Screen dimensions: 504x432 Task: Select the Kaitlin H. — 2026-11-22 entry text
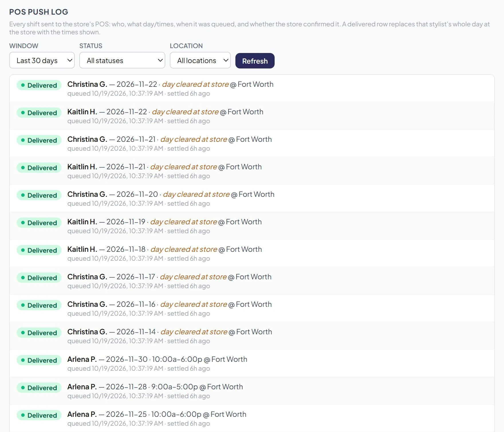[x=165, y=112]
